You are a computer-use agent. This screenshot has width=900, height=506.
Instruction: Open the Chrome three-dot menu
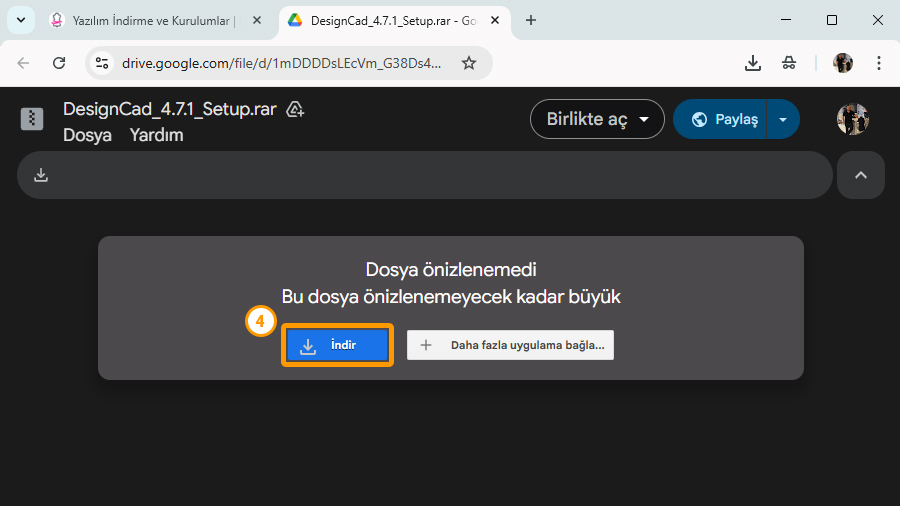pos(879,63)
